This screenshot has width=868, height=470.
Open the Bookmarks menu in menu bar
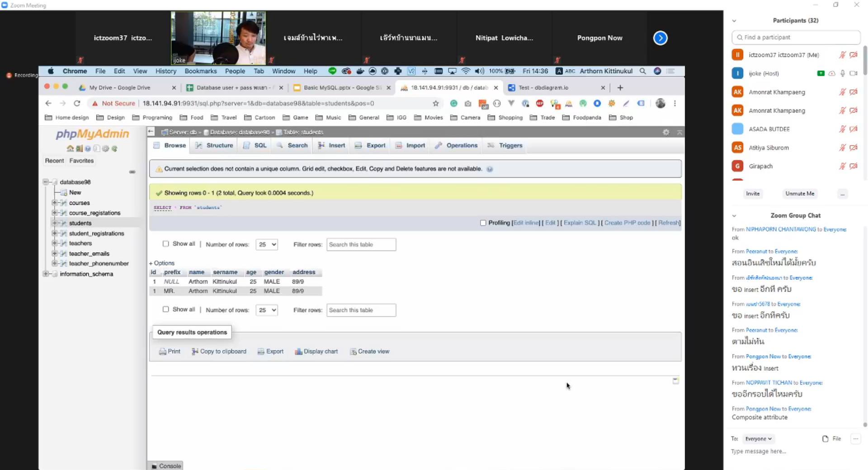tap(201, 71)
